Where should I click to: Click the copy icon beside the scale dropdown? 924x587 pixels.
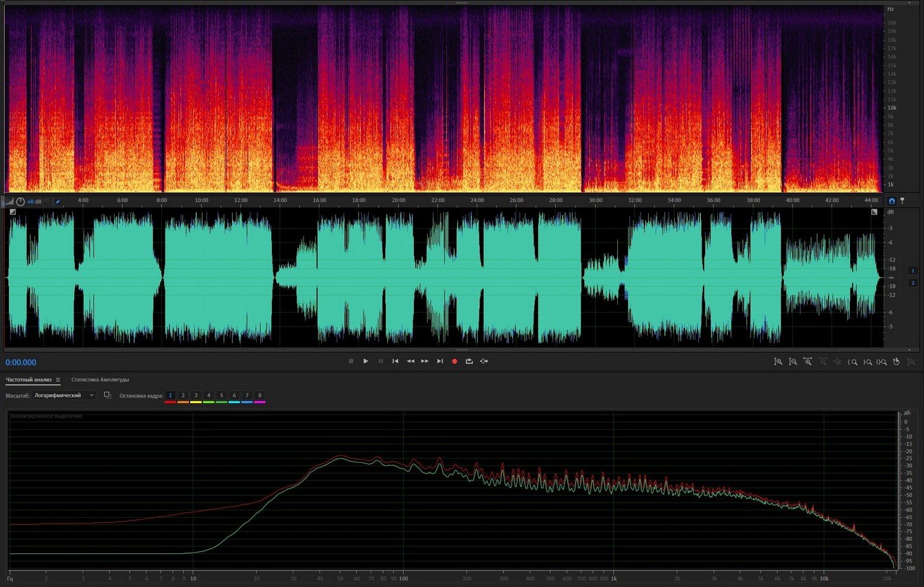point(107,395)
